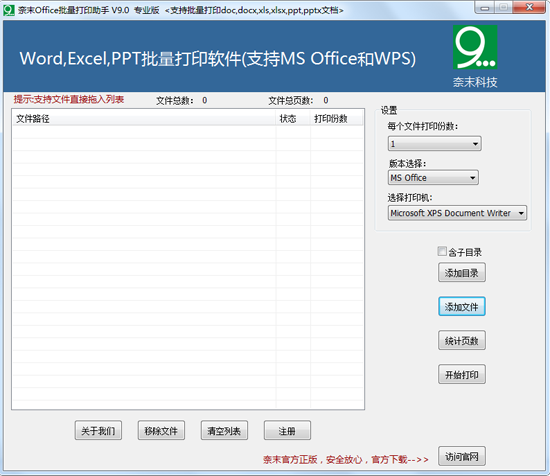Screen dimensions: 550x476
Task: Click the app icon in the title bar
Action: 9,10
